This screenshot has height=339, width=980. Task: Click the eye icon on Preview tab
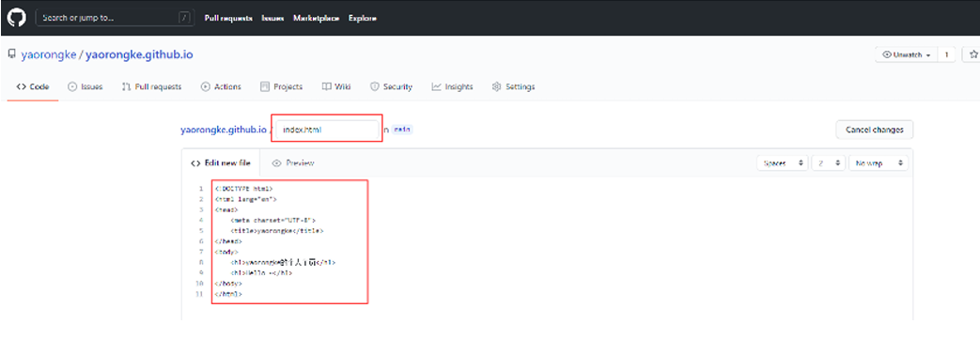pyautogui.click(x=277, y=163)
